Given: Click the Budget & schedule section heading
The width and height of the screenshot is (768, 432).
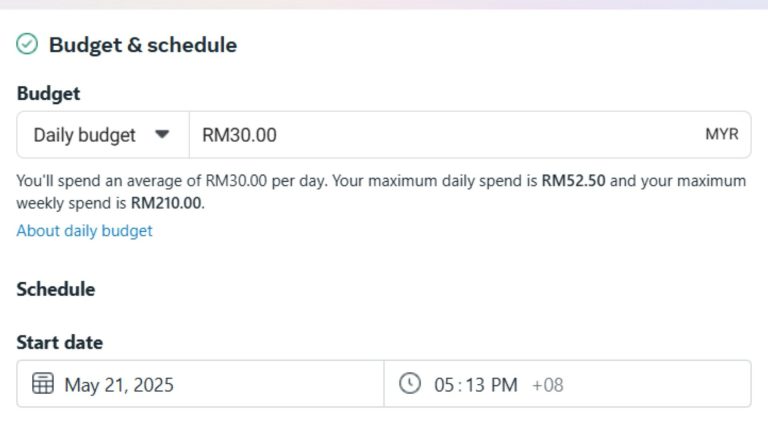Looking at the screenshot, I should click(143, 45).
